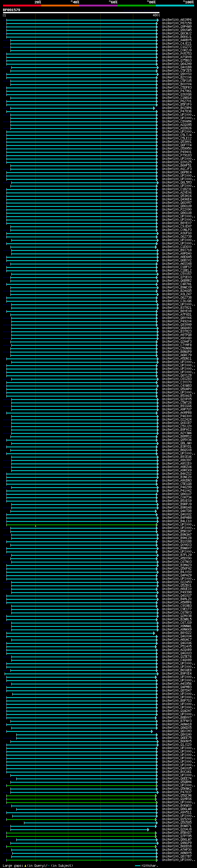Open hit UniRef100_B6K6J1
The image size is (197, 868).
click(177, 37)
